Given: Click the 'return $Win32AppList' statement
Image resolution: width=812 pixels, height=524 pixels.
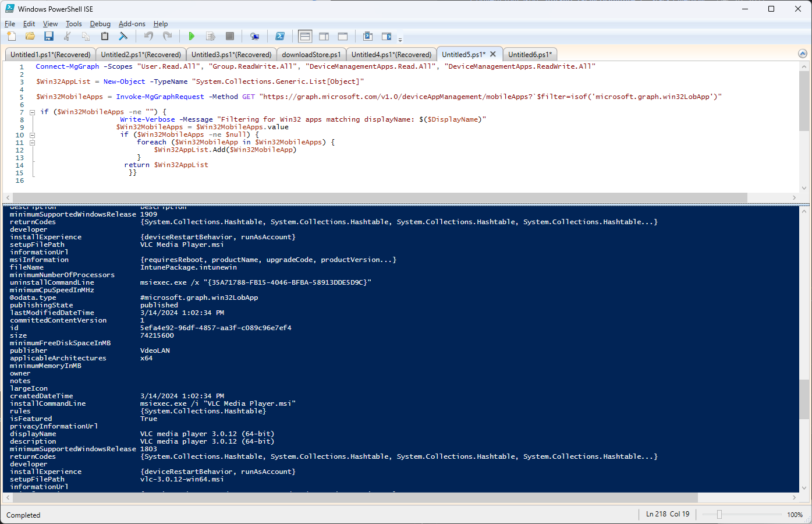Looking at the screenshot, I should tap(166, 165).
